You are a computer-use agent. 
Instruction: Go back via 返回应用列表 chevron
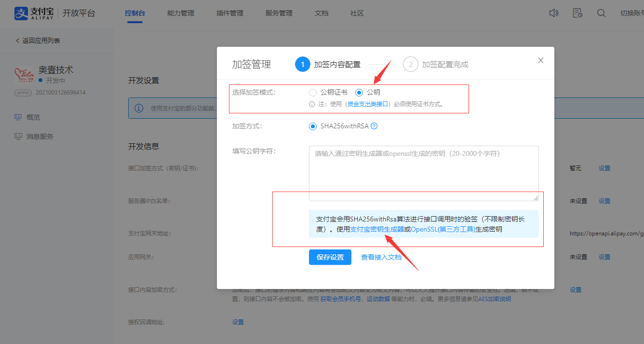18,41
